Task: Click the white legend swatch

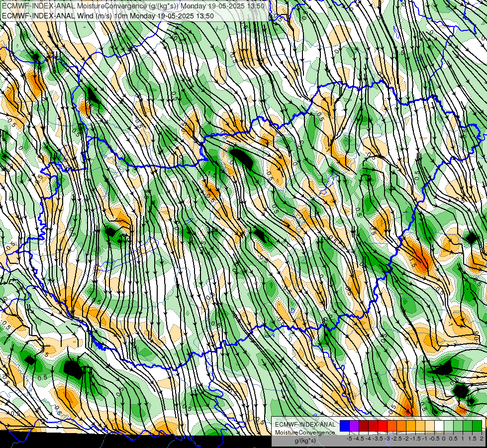Action: pos(439,426)
